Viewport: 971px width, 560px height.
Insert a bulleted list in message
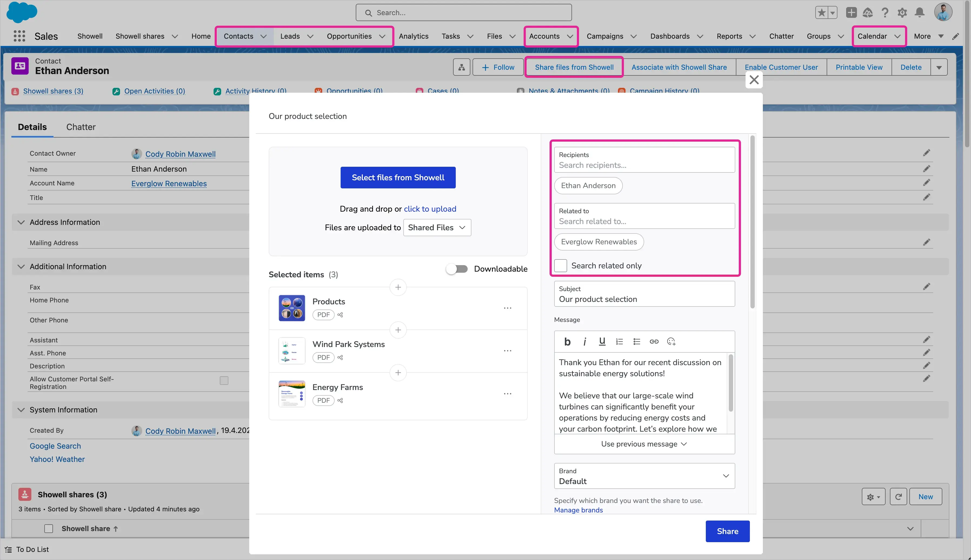pyautogui.click(x=637, y=342)
